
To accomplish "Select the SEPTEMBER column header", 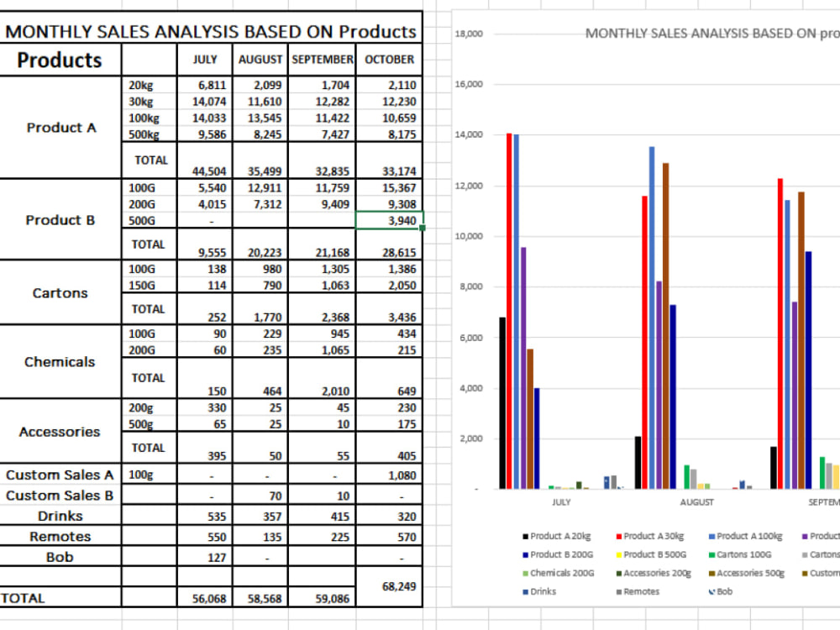I will click(322, 60).
